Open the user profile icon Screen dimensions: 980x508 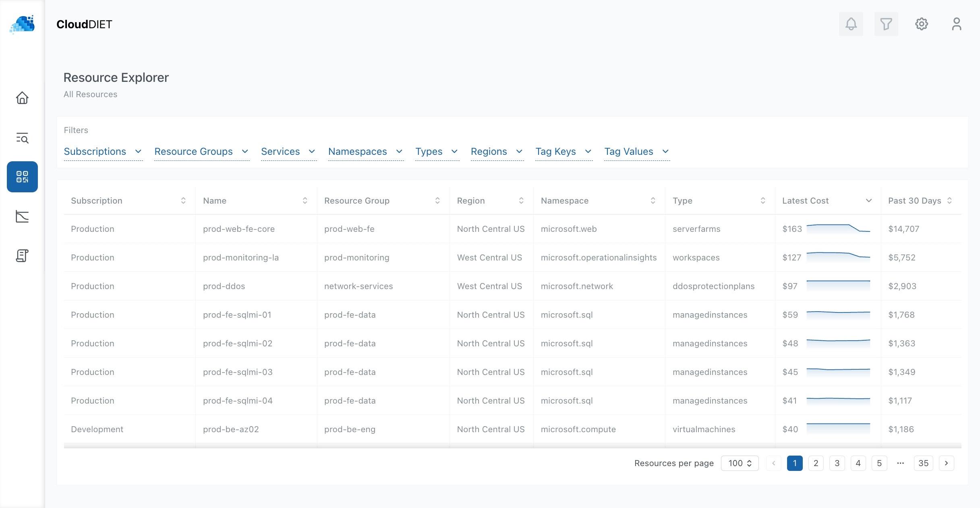point(956,24)
